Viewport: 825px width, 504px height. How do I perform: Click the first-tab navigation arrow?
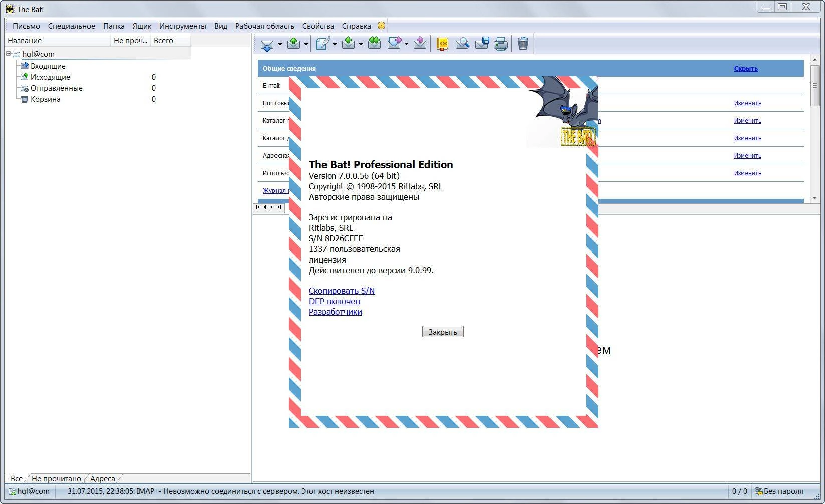(x=258, y=207)
